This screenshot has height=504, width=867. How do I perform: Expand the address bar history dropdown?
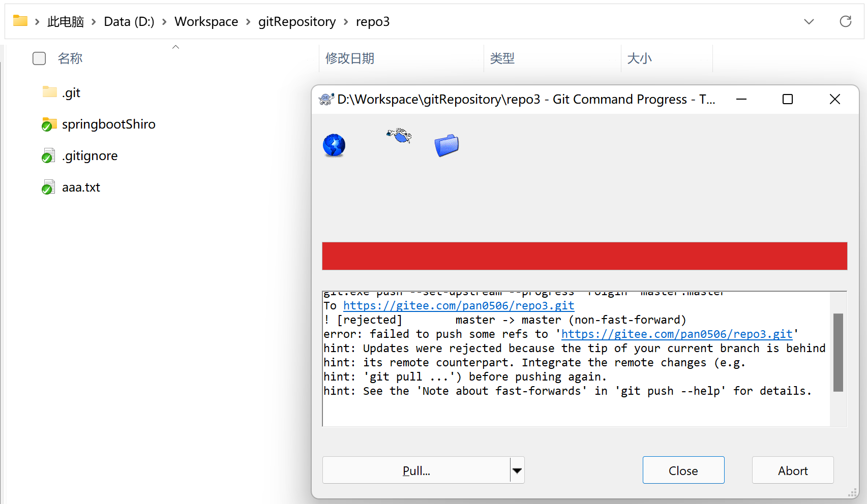tap(809, 21)
